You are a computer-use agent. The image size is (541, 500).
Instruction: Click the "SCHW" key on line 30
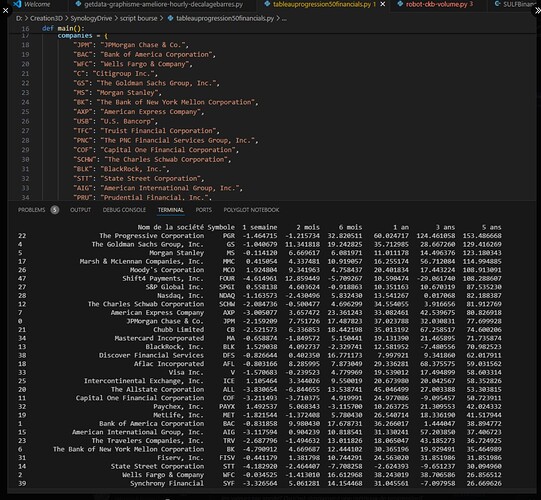click(x=85, y=159)
